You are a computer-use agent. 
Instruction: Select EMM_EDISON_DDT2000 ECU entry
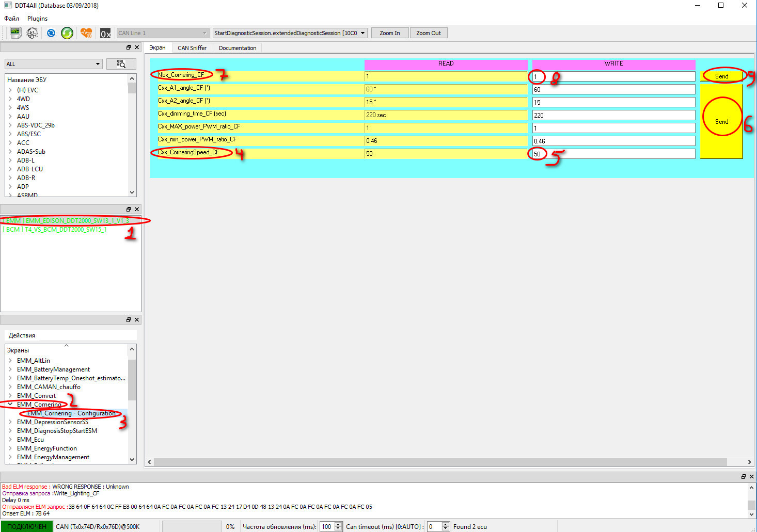[66, 220]
